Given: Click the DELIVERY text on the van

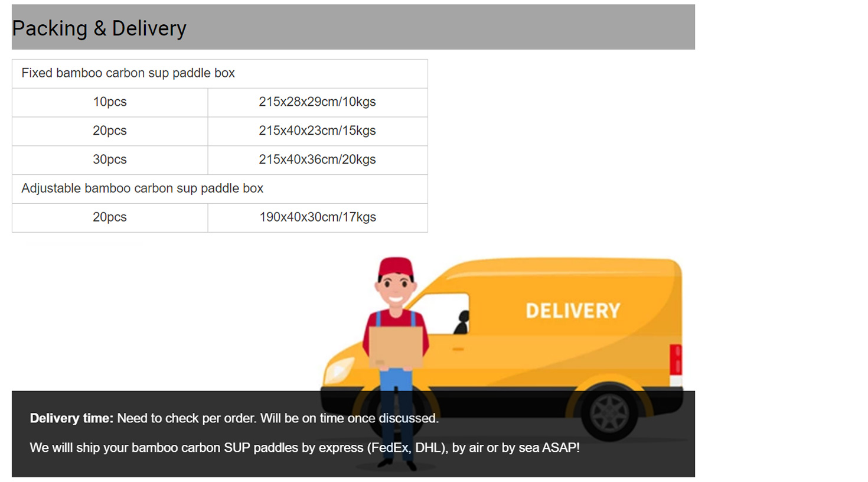Looking at the screenshot, I should [x=573, y=311].
